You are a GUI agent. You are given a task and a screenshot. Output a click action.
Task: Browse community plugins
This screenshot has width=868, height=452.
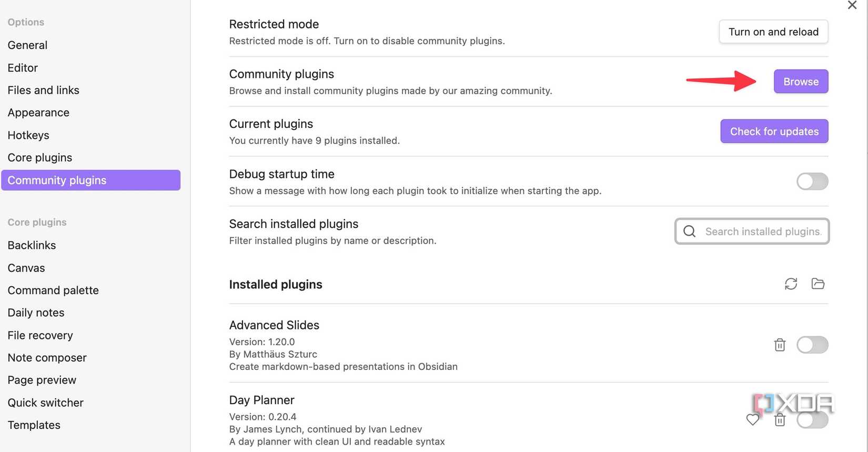coord(801,82)
